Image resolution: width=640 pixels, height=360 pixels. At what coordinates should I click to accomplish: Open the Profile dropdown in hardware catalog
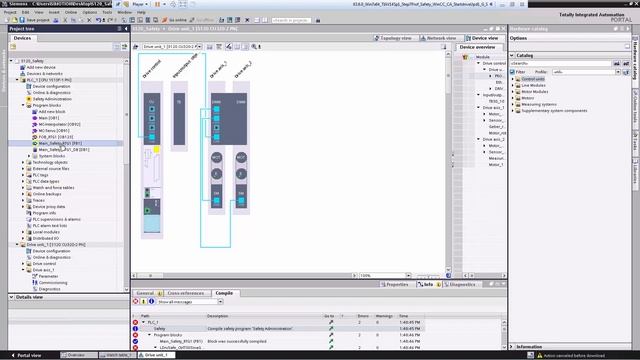coord(618,72)
